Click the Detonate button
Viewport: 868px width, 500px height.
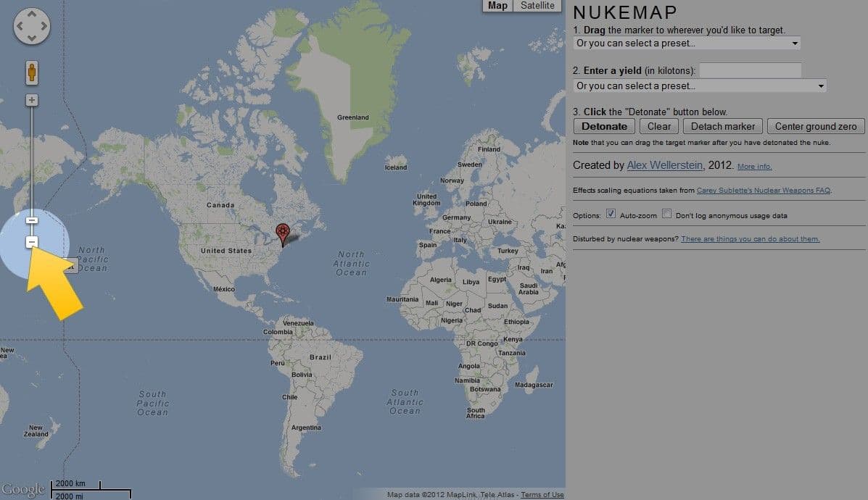604,126
